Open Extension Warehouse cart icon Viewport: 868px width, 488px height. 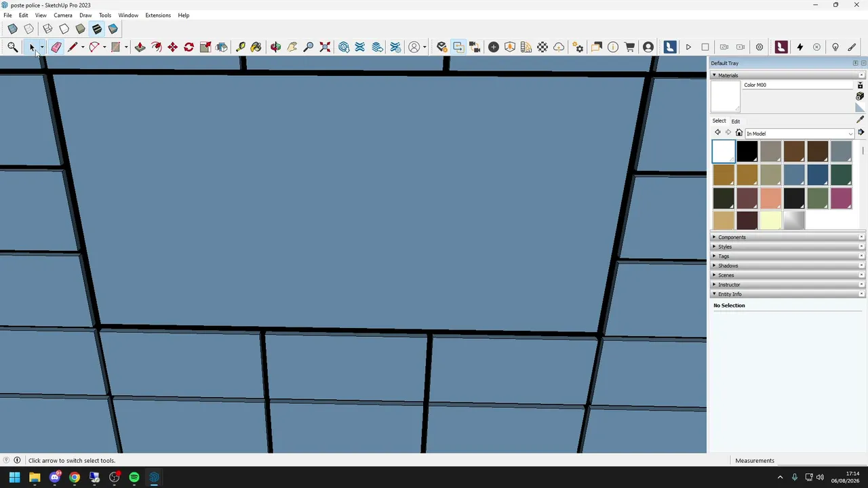tap(629, 47)
